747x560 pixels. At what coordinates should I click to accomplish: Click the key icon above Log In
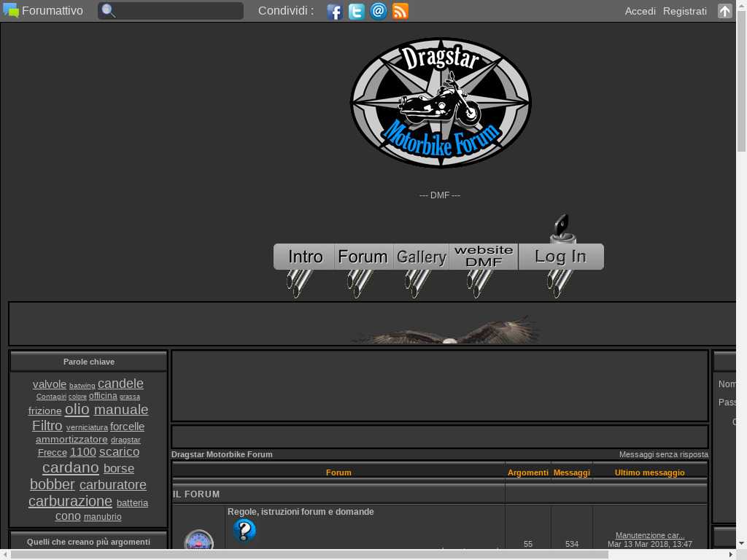tap(562, 228)
